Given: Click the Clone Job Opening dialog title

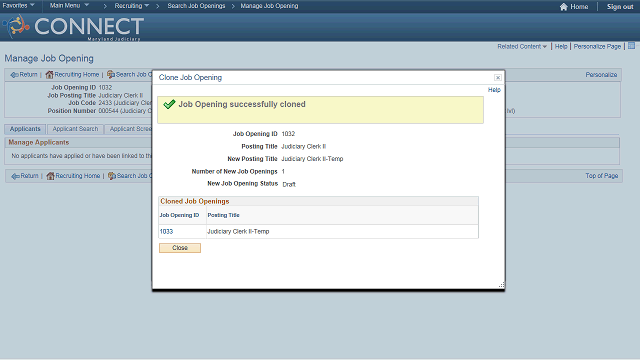Looking at the screenshot, I should (x=190, y=78).
